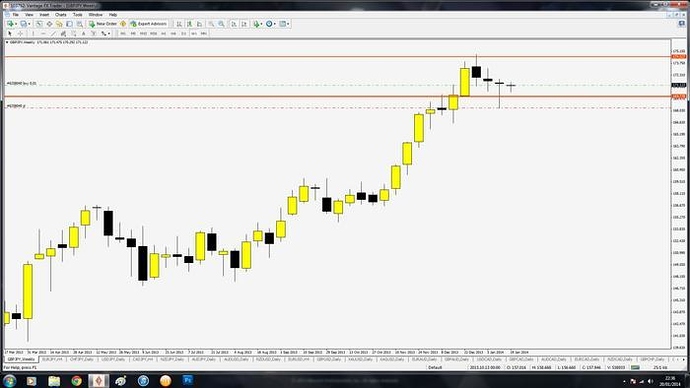Open the View menu
The height and width of the screenshot is (388, 690).
29,15
